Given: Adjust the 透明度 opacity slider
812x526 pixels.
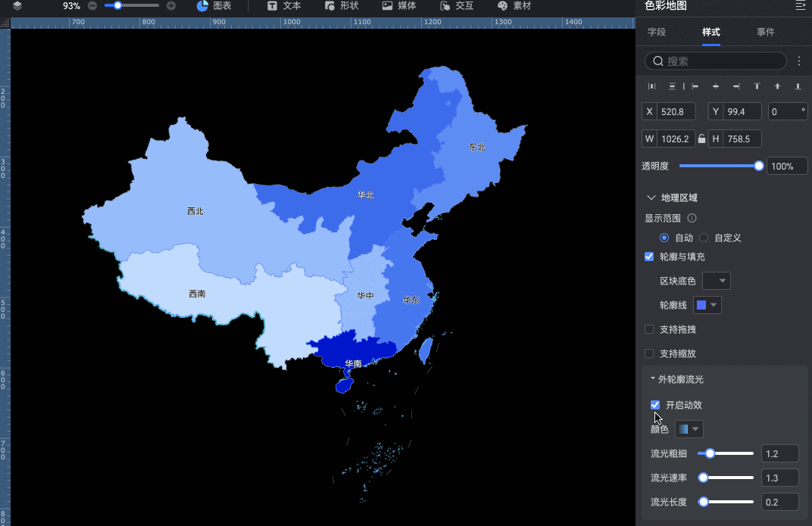Looking at the screenshot, I should coord(720,166).
